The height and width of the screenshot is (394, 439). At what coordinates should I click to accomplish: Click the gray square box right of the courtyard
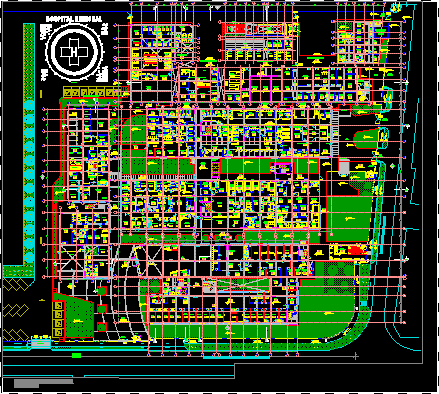pos(344,168)
